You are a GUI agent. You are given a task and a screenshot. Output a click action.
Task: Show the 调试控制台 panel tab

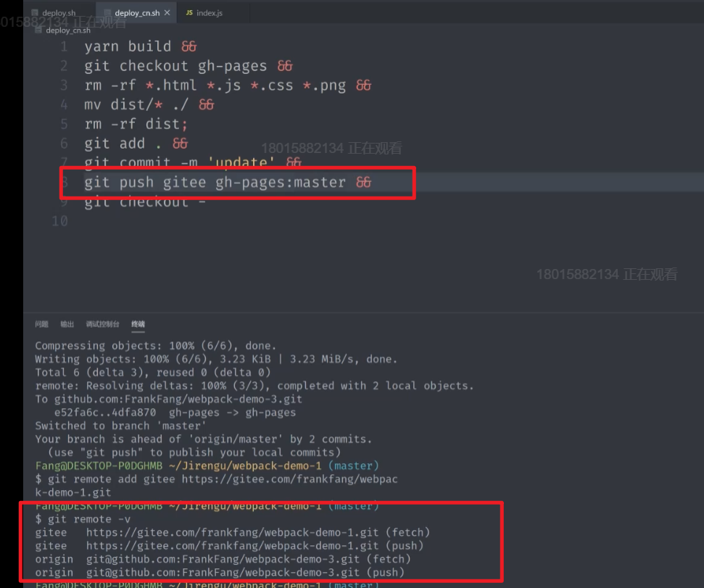tap(103, 324)
